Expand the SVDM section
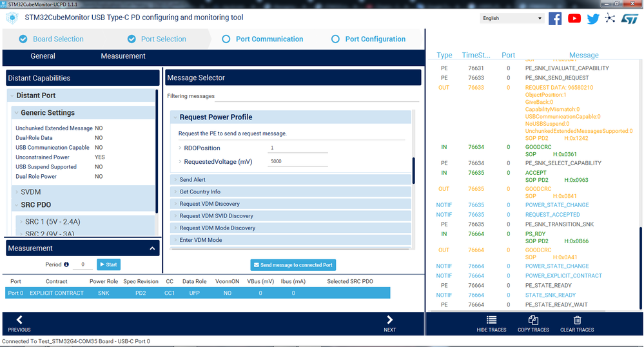 [16, 192]
